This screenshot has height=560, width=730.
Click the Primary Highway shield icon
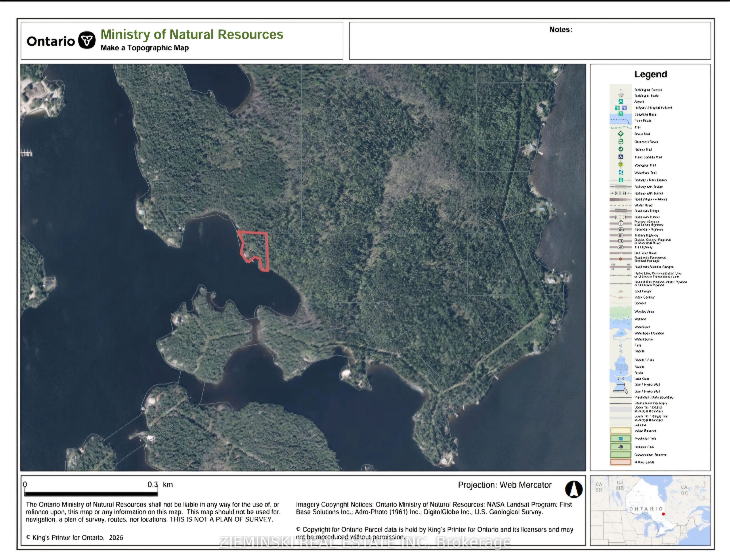coord(621,223)
